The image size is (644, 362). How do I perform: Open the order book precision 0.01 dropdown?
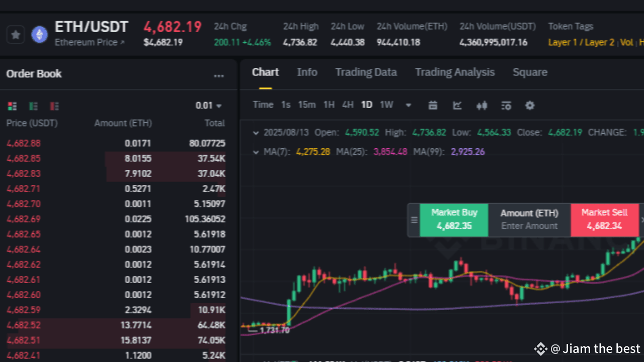(208, 106)
